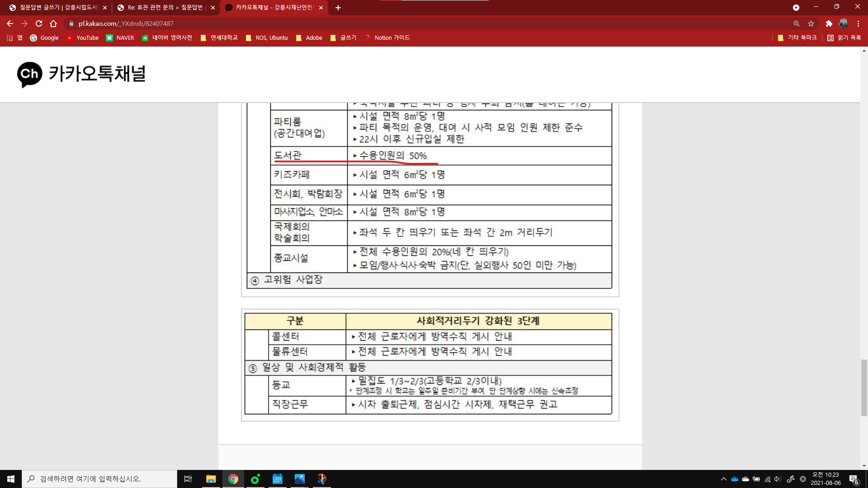Open the Google bookmark
The height and width of the screenshot is (488, 868).
(44, 38)
